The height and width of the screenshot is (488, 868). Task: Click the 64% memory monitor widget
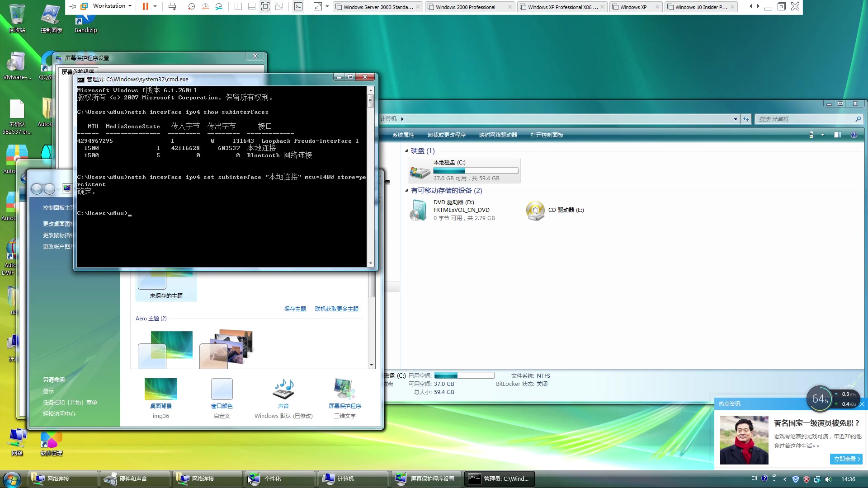pyautogui.click(x=820, y=399)
